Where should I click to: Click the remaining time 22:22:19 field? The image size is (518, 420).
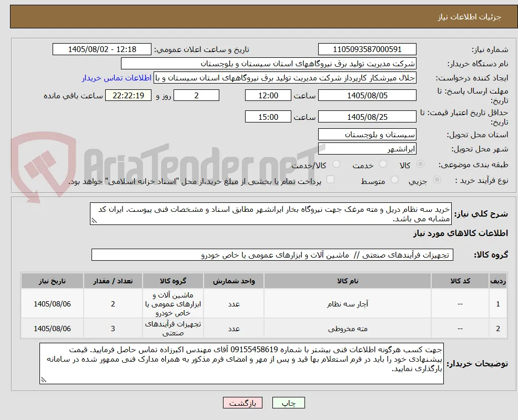click(128, 96)
